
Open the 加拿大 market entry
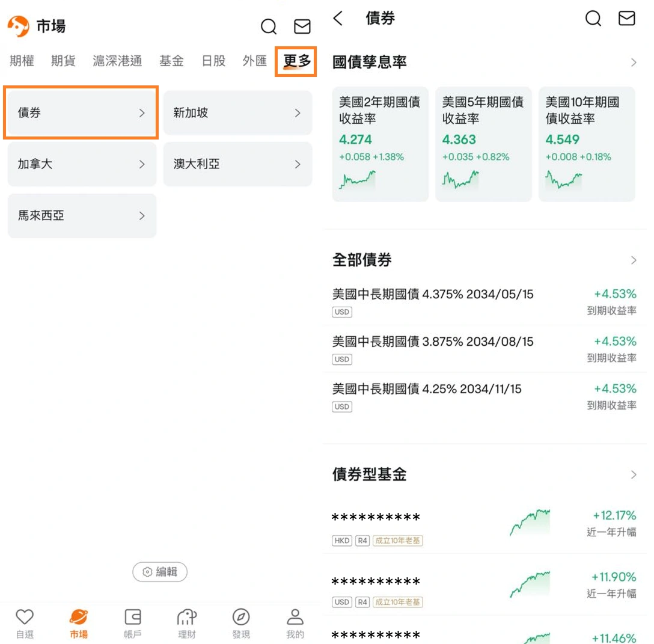point(82,164)
